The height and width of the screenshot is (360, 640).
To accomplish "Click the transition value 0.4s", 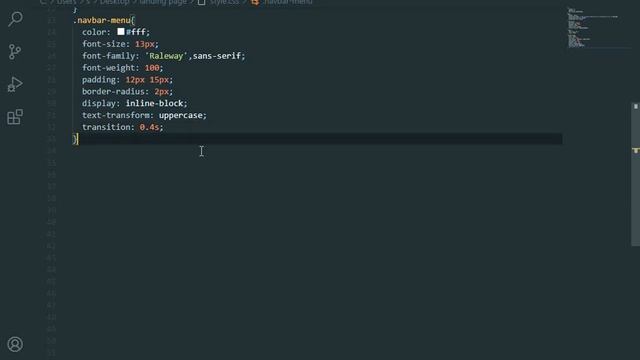I will click(x=149, y=127).
